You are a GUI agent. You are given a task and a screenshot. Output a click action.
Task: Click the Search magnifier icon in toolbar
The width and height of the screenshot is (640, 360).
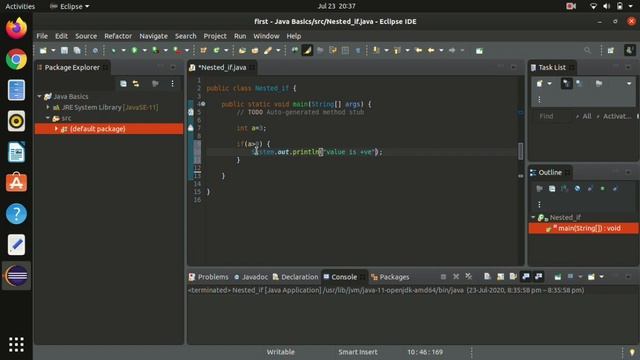[x=587, y=51]
